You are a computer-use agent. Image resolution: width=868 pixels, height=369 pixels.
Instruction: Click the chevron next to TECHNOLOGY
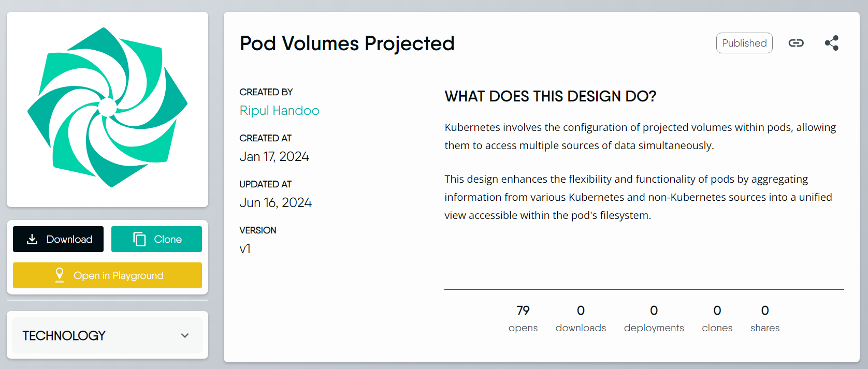[184, 335]
